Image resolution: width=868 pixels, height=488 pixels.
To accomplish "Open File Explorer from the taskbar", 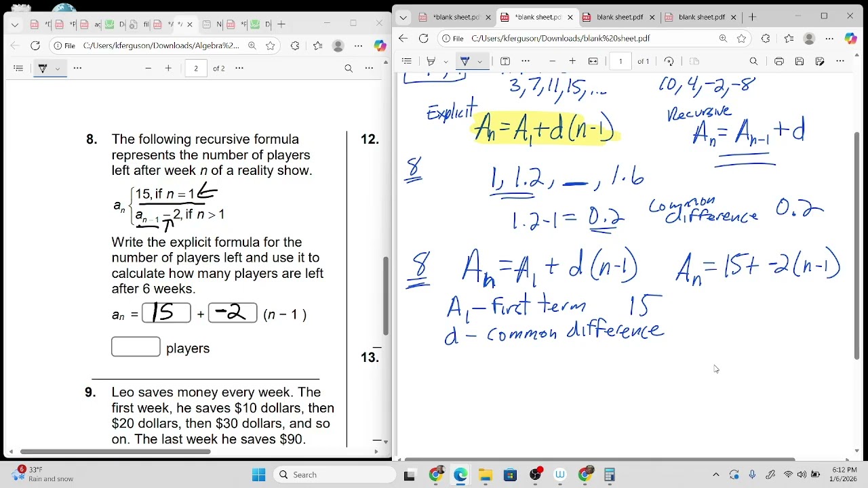I will tap(486, 475).
